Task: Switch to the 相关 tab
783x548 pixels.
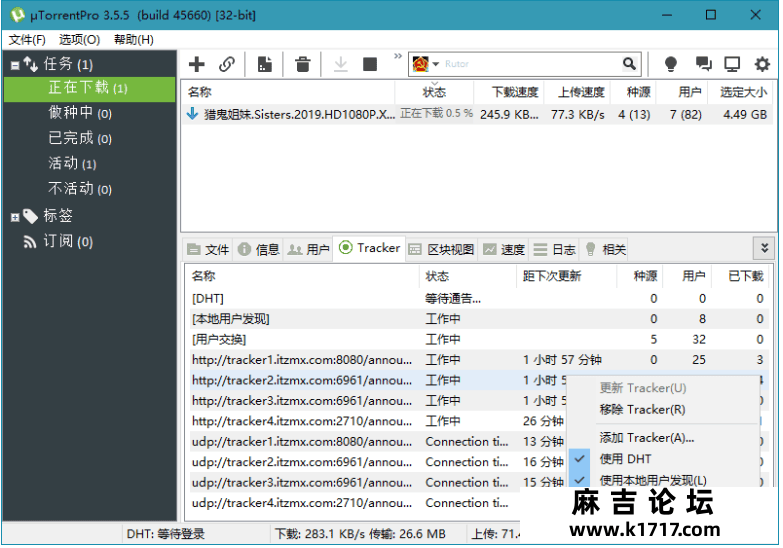Action: (605, 249)
